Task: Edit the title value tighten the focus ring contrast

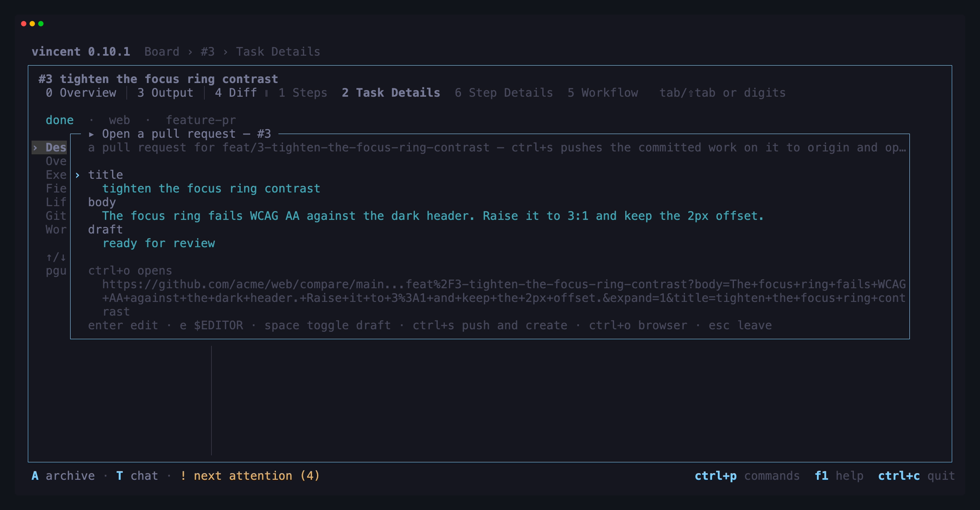Action: click(x=211, y=188)
